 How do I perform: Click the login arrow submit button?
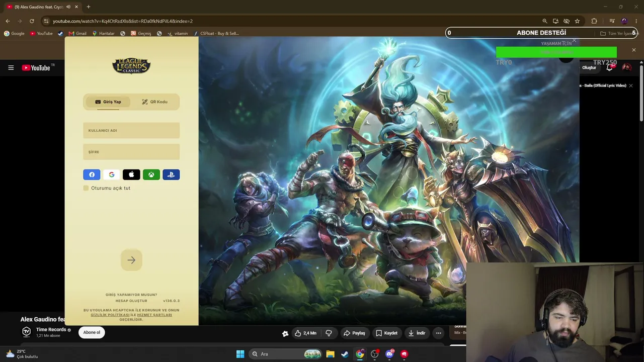131,260
